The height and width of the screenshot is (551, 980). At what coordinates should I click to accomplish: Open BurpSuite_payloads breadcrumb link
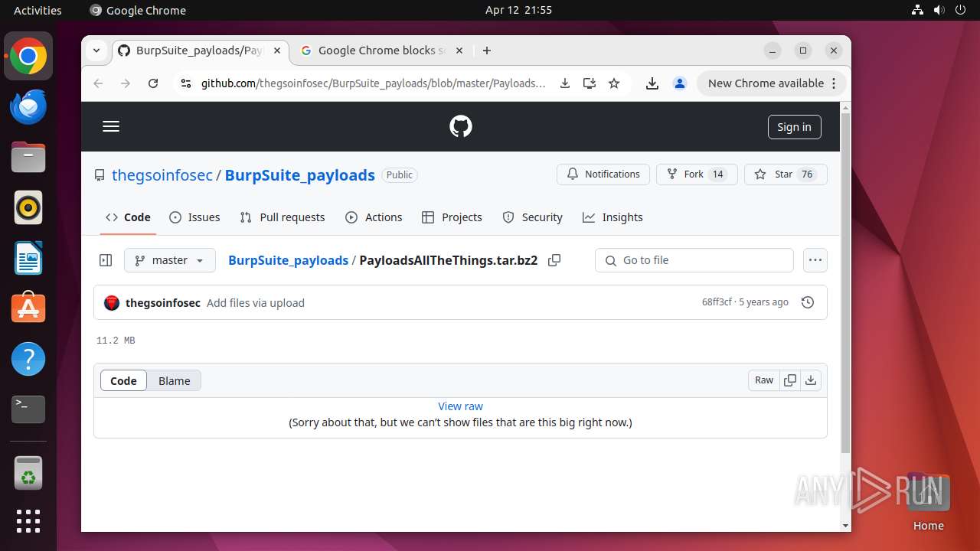click(289, 260)
